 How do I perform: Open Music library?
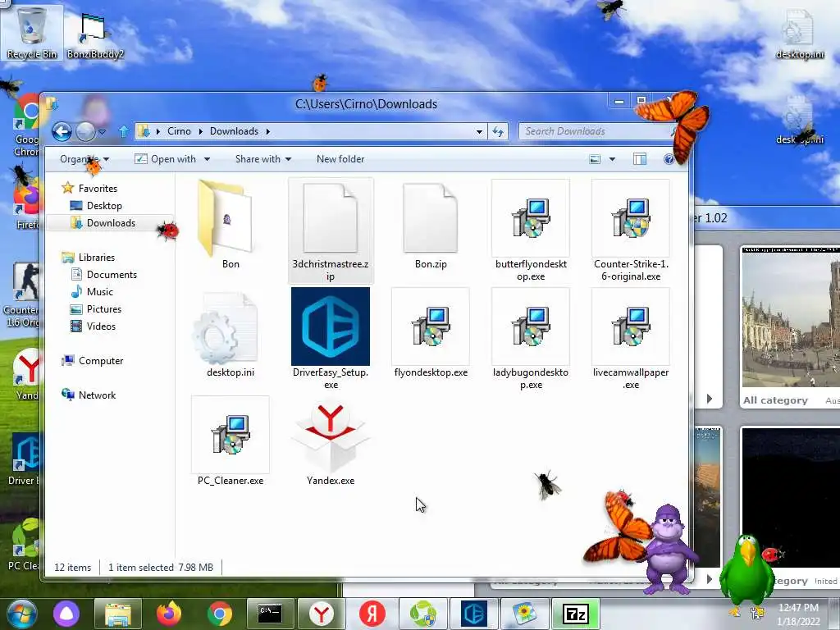pyautogui.click(x=99, y=292)
